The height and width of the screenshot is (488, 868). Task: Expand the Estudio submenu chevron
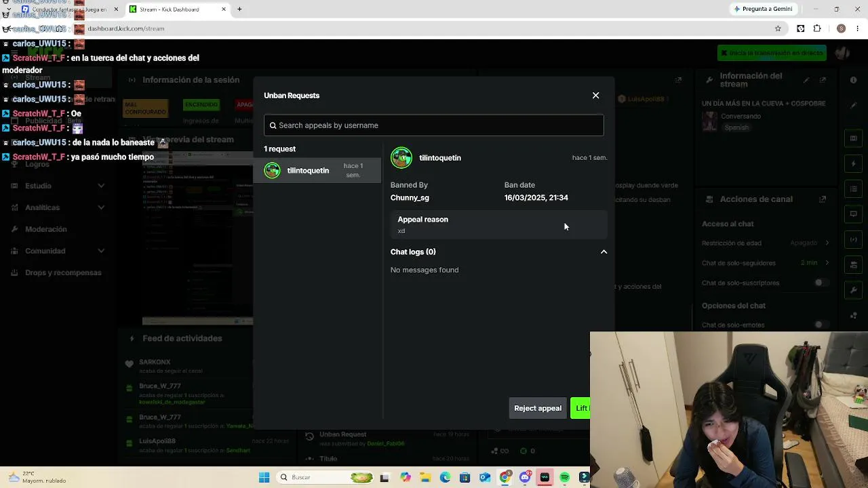tap(101, 186)
